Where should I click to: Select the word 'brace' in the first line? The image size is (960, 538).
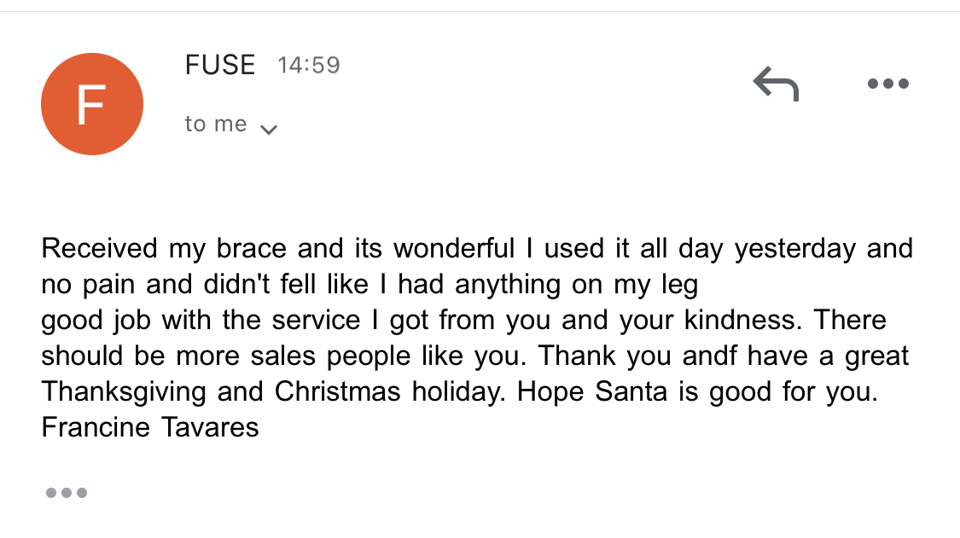coord(252,248)
